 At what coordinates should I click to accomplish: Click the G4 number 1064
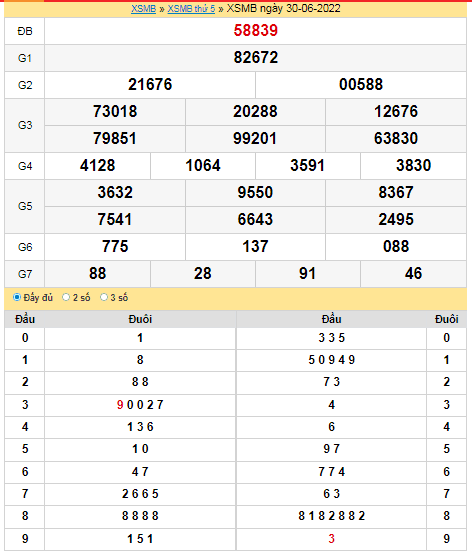[x=203, y=165]
